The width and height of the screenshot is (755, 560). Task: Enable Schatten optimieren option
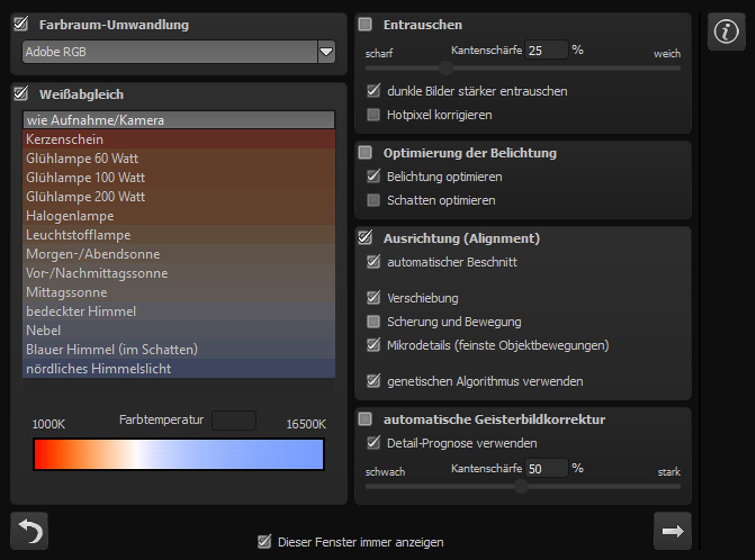pyautogui.click(x=373, y=200)
